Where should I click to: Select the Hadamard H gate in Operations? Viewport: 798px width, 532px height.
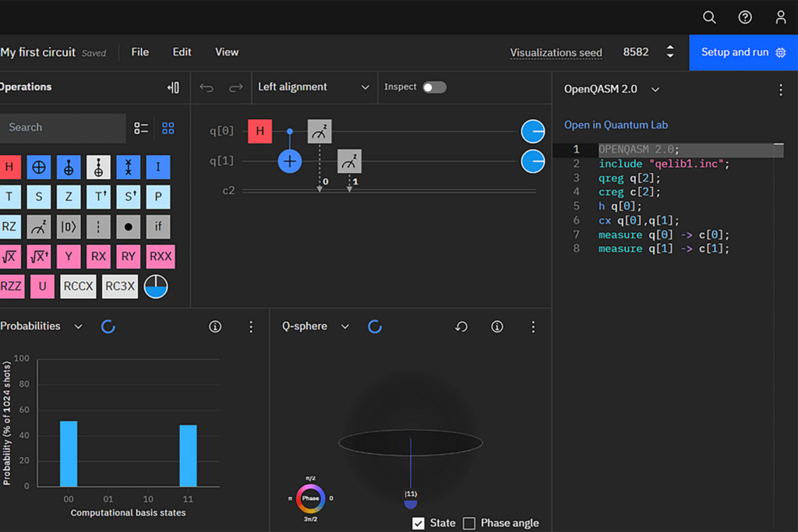pos(9,167)
